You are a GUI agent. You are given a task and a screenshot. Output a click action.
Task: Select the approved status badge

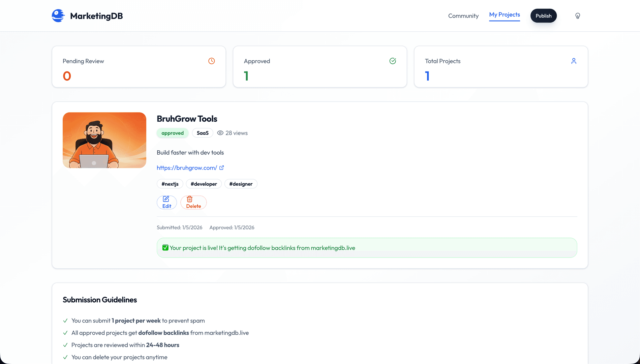click(x=173, y=133)
